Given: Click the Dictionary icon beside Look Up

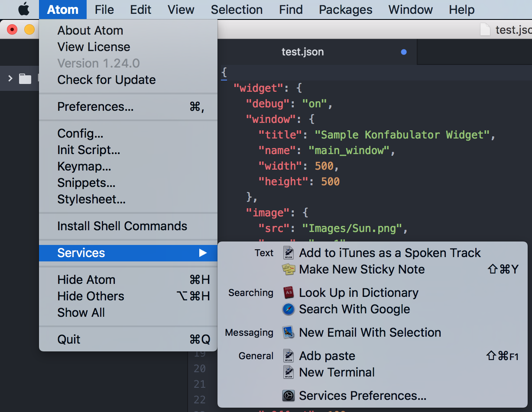Looking at the screenshot, I should tap(289, 293).
